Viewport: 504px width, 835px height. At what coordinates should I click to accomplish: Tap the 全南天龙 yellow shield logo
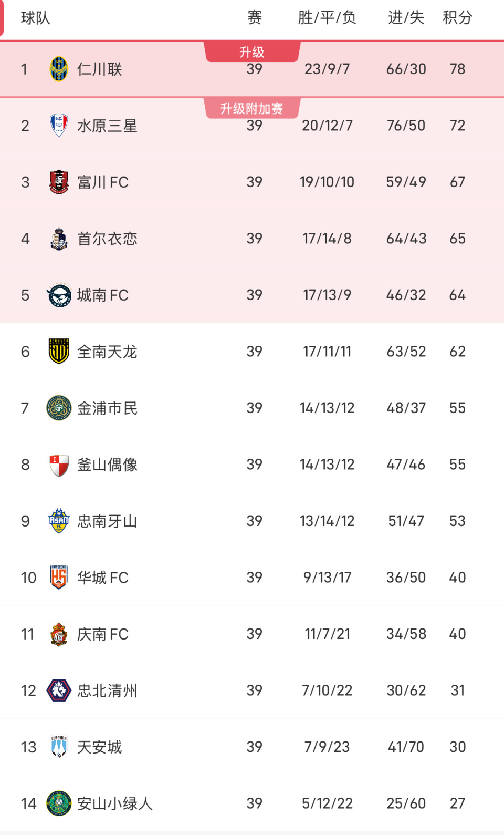pyautogui.click(x=59, y=352)
